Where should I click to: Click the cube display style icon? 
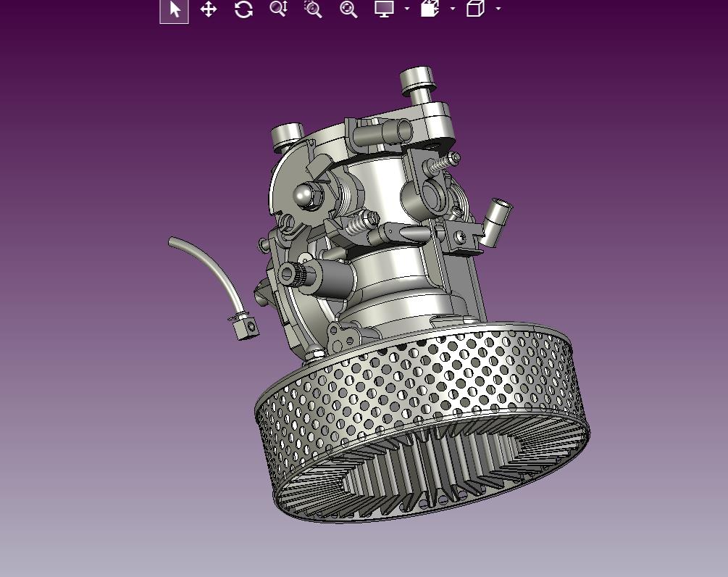pos(475,9)
